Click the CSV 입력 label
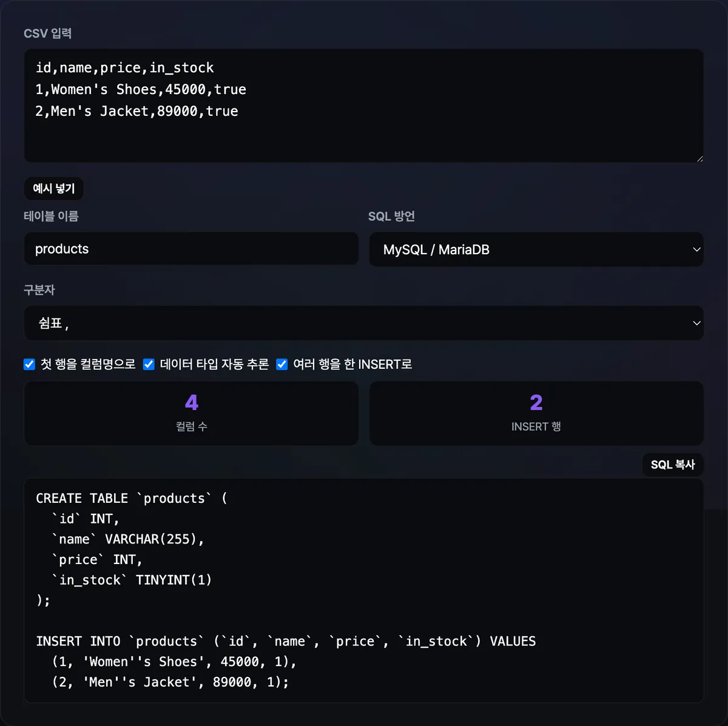Image resolution: width=728 pixels, height=726 pixels. 48,33
